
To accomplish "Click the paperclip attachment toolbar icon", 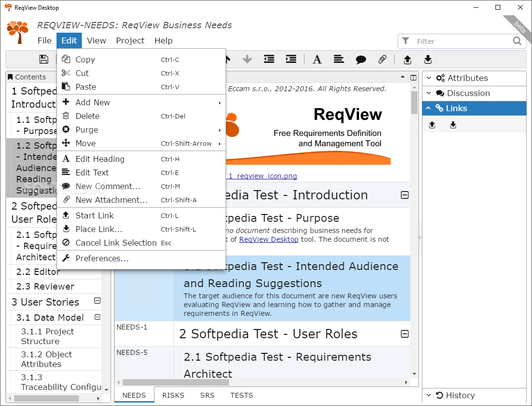I will 382,59.
